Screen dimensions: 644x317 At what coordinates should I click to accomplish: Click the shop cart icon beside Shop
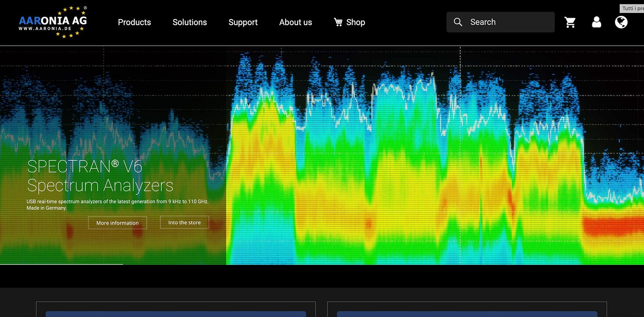pos(338,22)
